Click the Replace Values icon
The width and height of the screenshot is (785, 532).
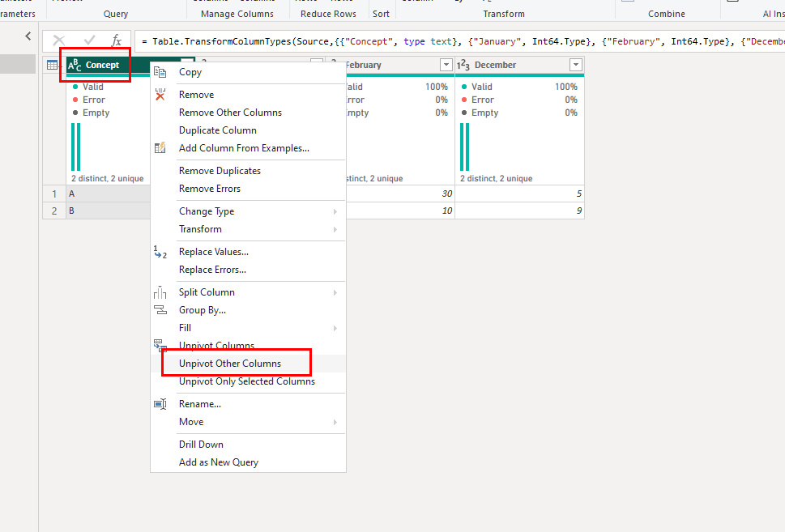click(160, 252)
